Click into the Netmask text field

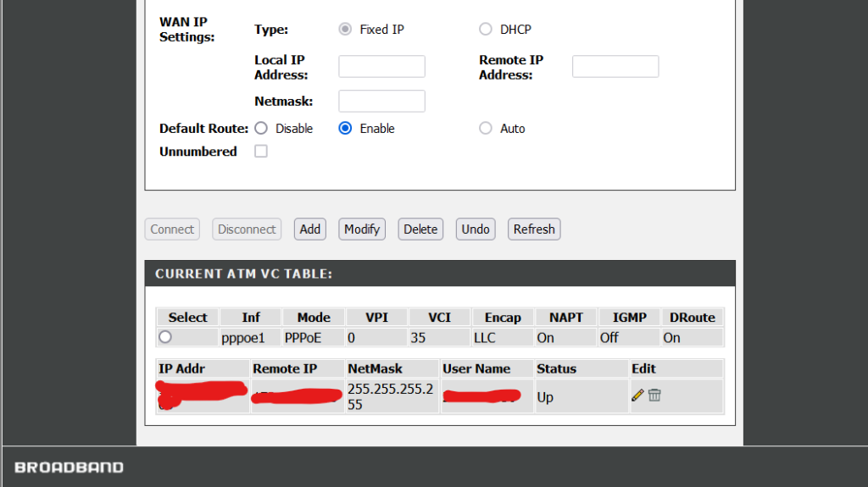point(381,102)
